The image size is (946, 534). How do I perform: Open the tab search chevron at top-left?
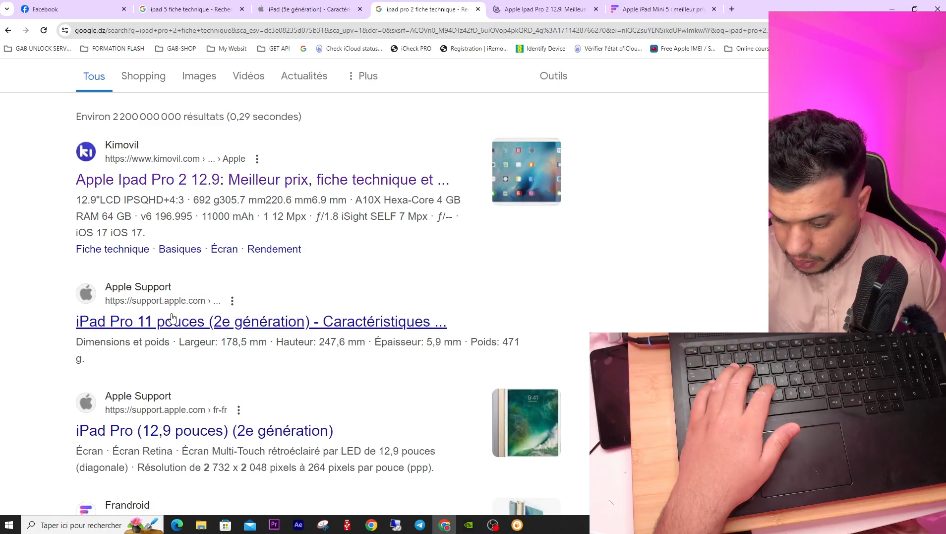pyautogui.click(x=7, y=9)
